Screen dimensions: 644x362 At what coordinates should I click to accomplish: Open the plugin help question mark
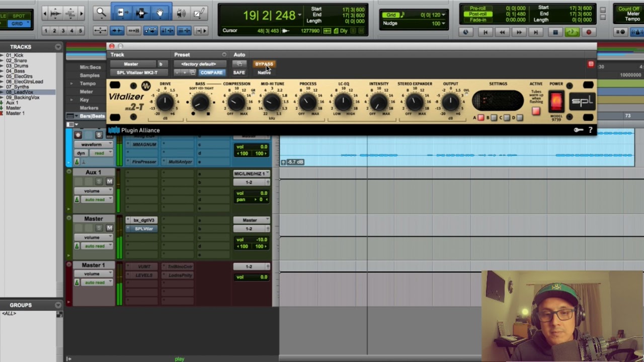tap(590, 130)
